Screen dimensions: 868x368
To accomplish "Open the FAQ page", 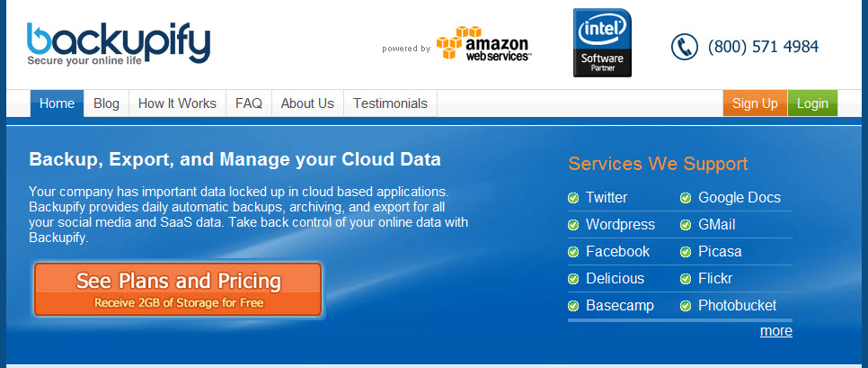I will 249,103.
